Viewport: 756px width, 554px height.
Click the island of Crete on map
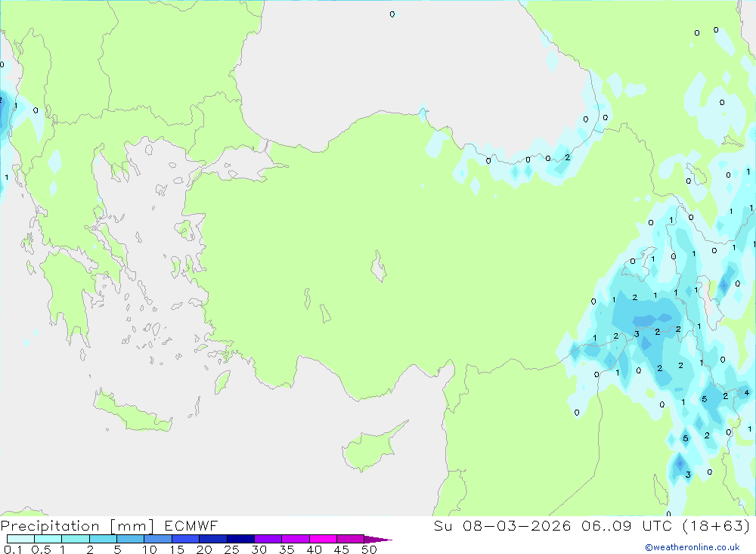coord(132,411)
